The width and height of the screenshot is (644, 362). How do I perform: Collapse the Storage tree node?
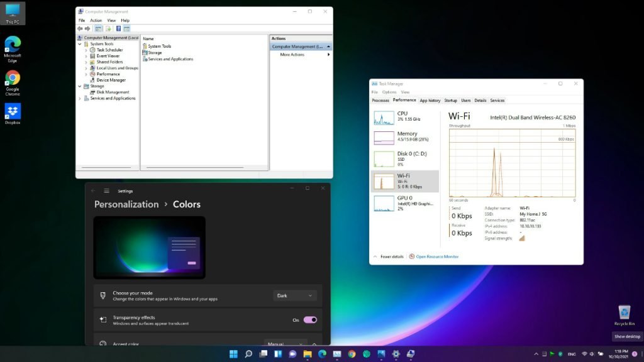80,86
